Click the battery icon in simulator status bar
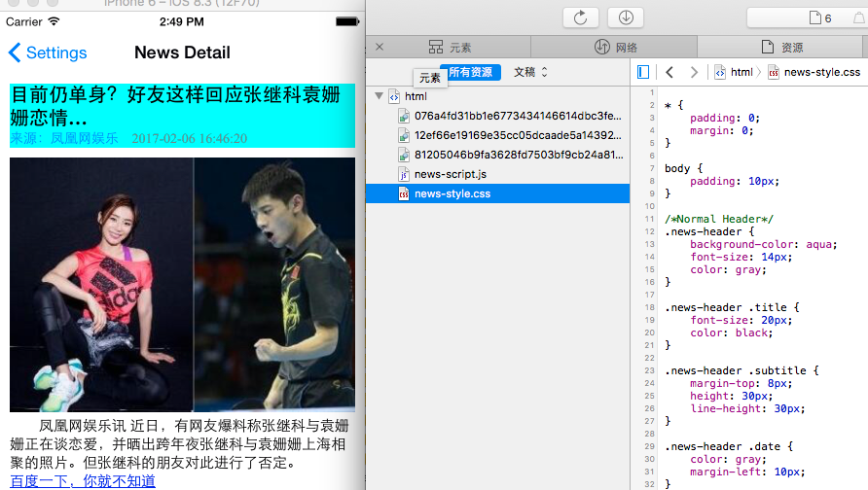The width and height of the screenshot is (868, 490). click(347, 21)
